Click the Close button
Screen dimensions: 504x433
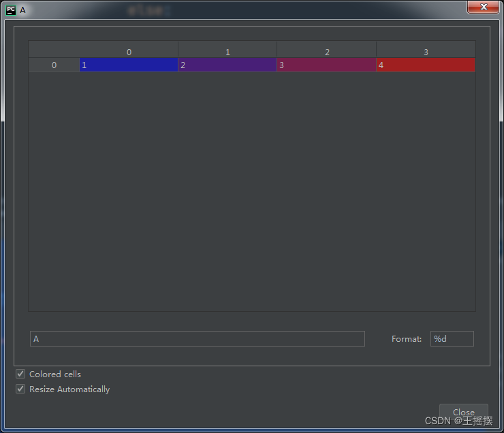pyautogui.click(x=464, y=412)
